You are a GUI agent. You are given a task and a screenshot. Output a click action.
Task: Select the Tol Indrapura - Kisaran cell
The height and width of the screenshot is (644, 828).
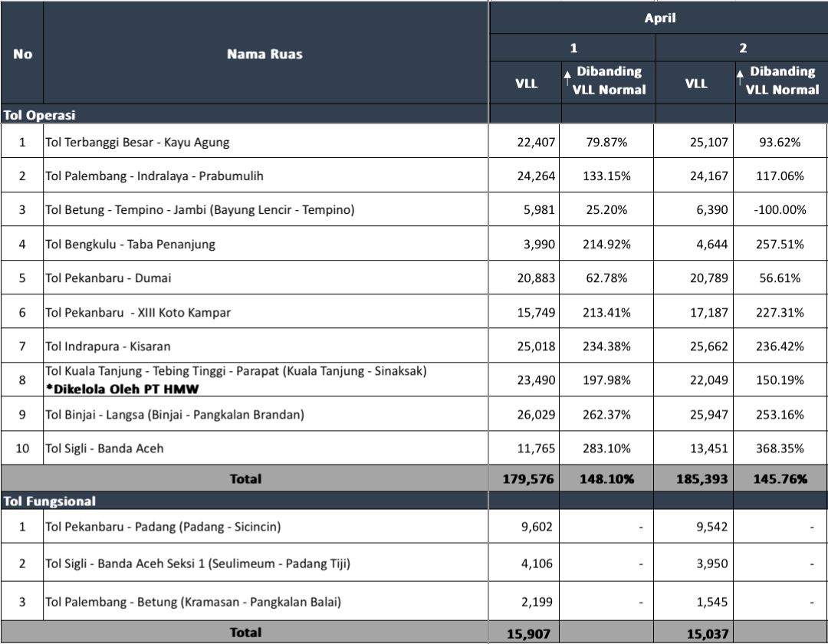(265, 347)
